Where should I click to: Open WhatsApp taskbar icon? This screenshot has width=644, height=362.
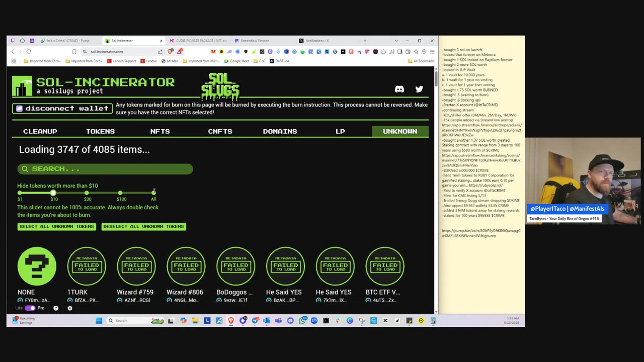(302, 321)
